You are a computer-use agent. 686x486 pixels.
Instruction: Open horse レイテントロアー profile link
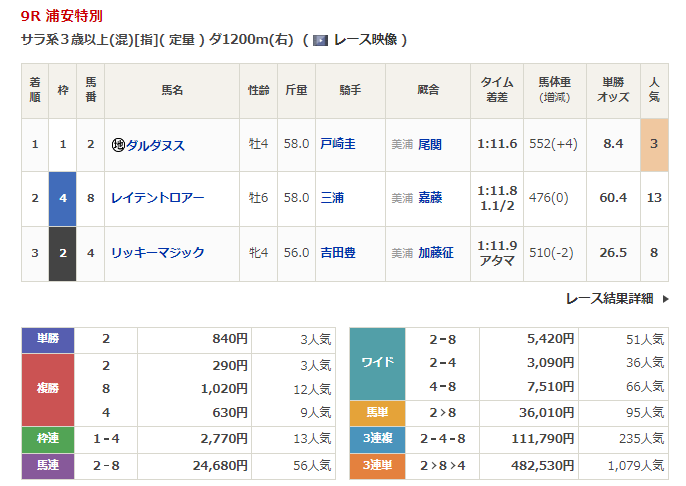157,198
